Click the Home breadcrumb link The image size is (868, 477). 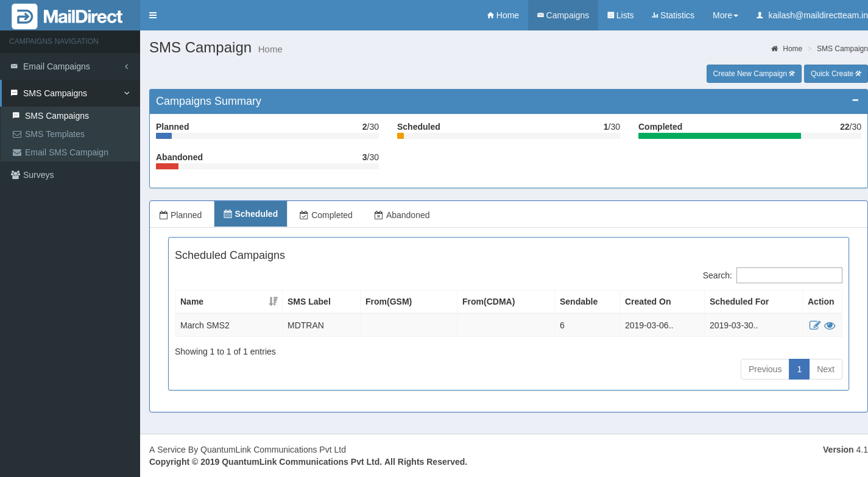pyautogui.click(x=792, y=49)
